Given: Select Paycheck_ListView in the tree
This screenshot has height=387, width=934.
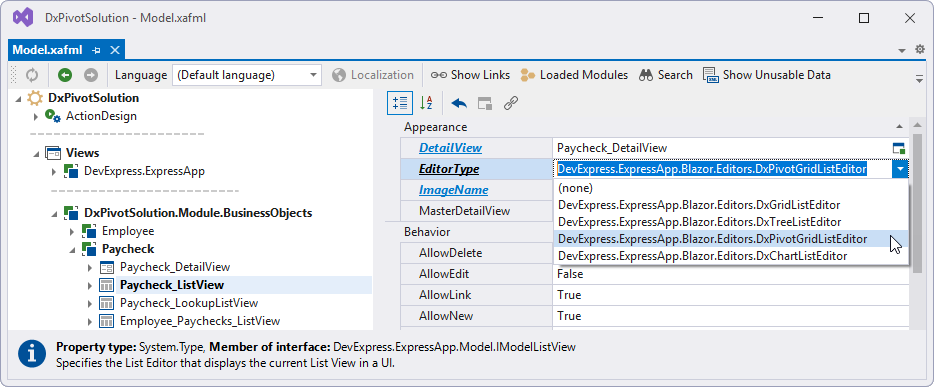Looking at the screenshot, I should (172, 285).
